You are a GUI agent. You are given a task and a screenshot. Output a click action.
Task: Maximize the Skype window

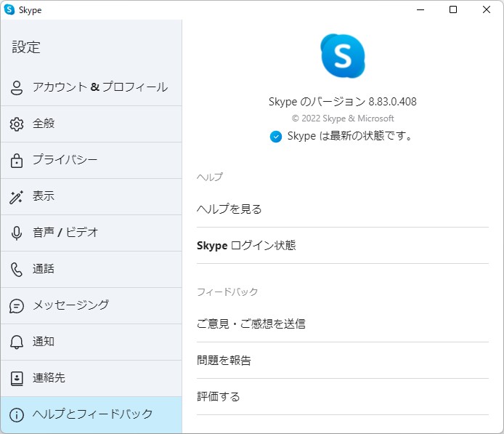pyautogui.click(x=453, y=9)
